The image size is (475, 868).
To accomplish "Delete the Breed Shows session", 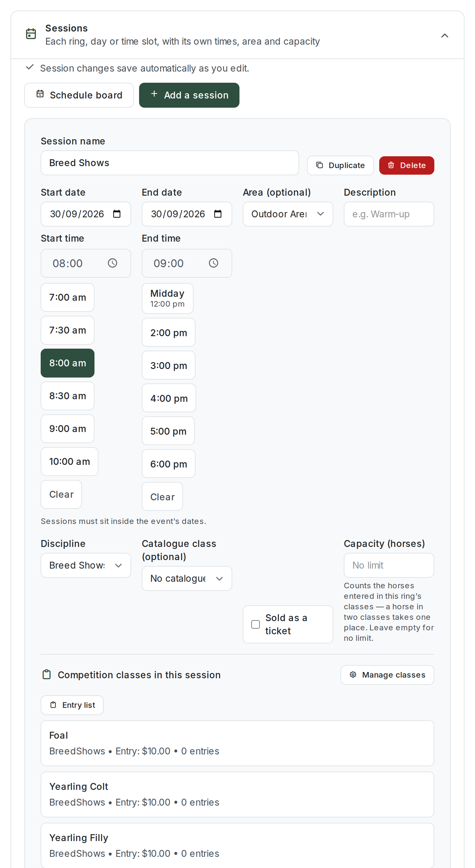I will (x=406, y=165).
